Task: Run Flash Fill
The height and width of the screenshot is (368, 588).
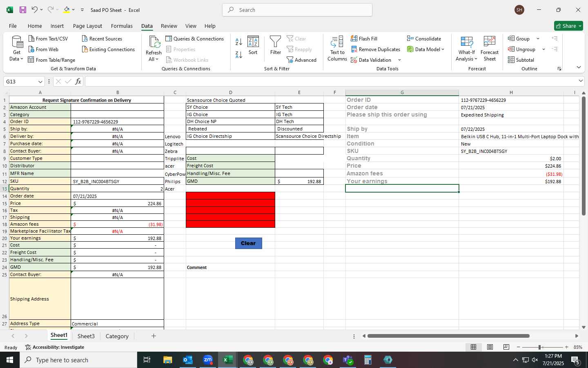Action: [x=364, y=38]
